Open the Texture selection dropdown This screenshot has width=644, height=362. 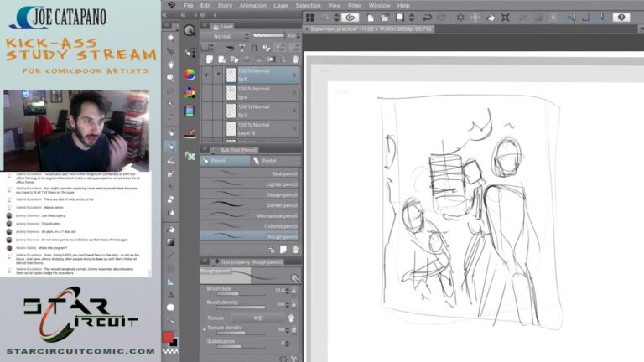coord(258,318)
